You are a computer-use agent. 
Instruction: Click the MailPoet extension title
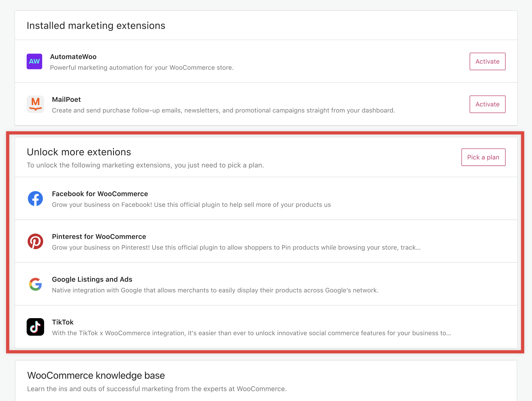pos(66,99)
